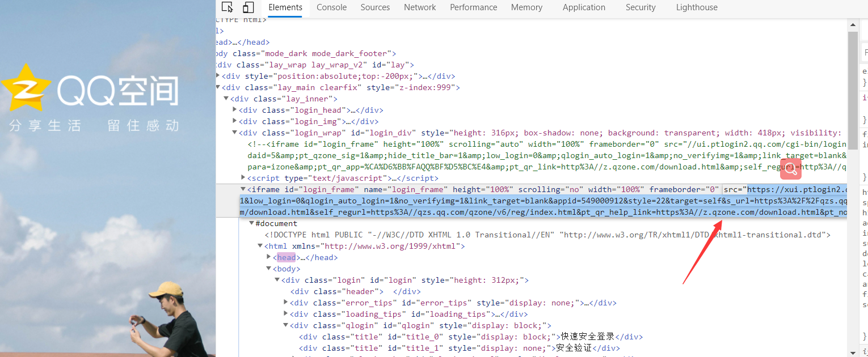Collapse the lay_inner div
The height and width of the screenshot is (357, 868).
click(x=227, y=99)
